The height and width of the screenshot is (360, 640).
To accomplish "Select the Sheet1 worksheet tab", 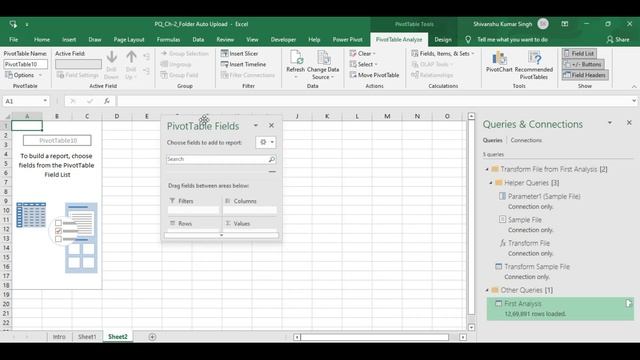I will pos(87,337).
